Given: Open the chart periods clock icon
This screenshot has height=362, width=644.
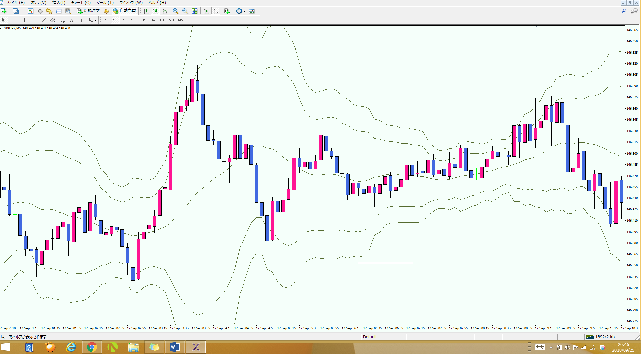Looking at the screenshot, I should [239, 11].
